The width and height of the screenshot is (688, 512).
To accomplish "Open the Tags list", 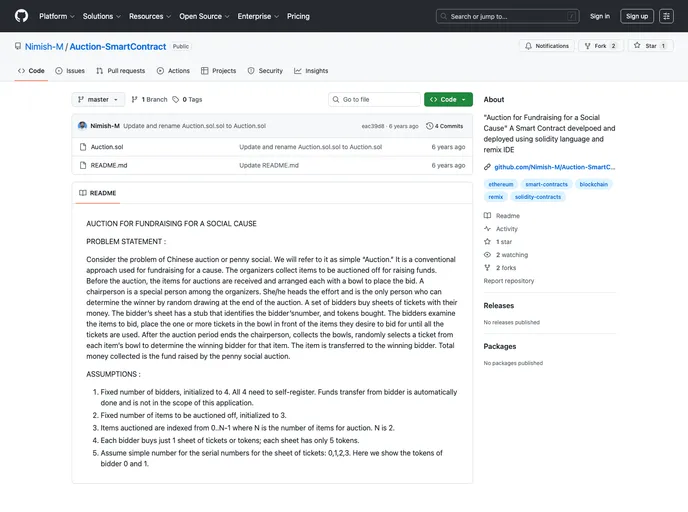I will pyautogui.click(x=188, y=100).
